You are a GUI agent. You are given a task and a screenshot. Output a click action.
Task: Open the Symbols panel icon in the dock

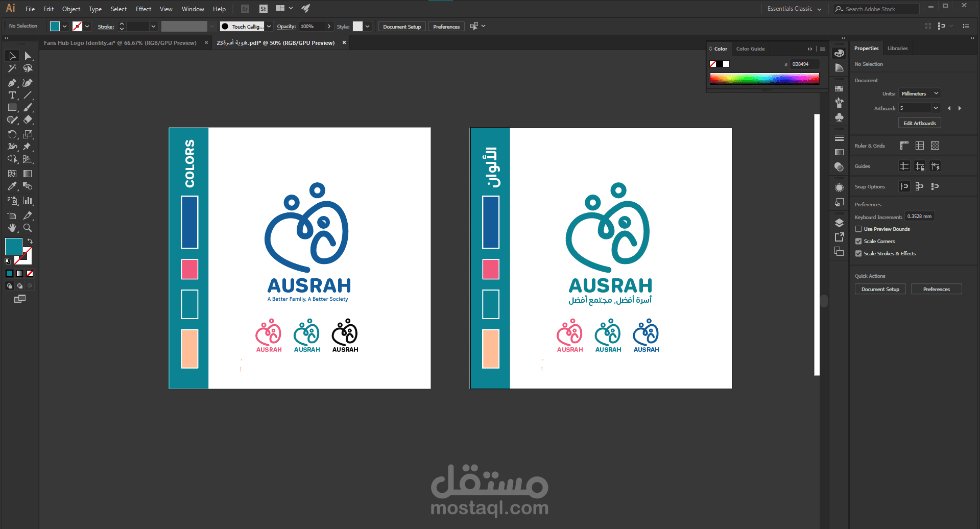coord(839,117)
